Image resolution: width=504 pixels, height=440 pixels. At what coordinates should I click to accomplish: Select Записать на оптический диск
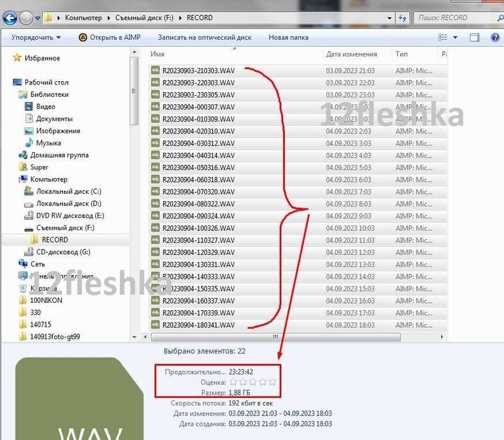(x=204, y=37)
